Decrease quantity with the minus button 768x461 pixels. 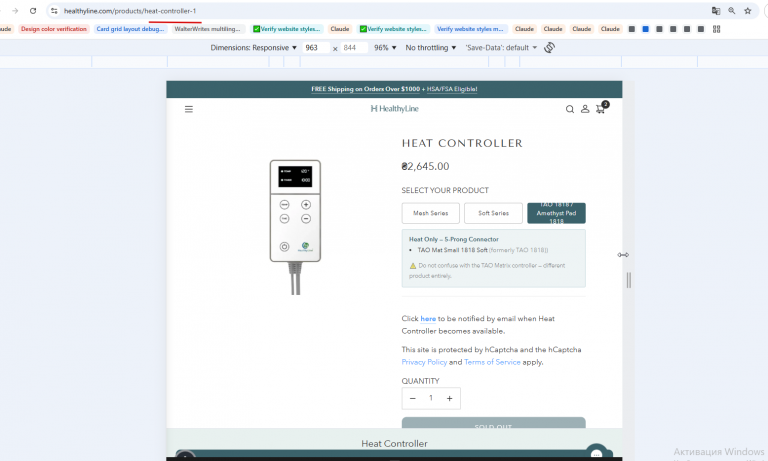(412, 398)
